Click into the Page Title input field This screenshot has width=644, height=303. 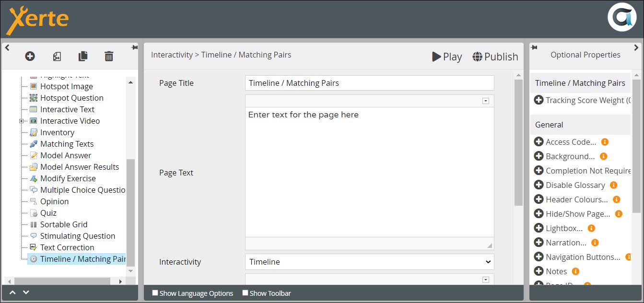pos(369,83)
